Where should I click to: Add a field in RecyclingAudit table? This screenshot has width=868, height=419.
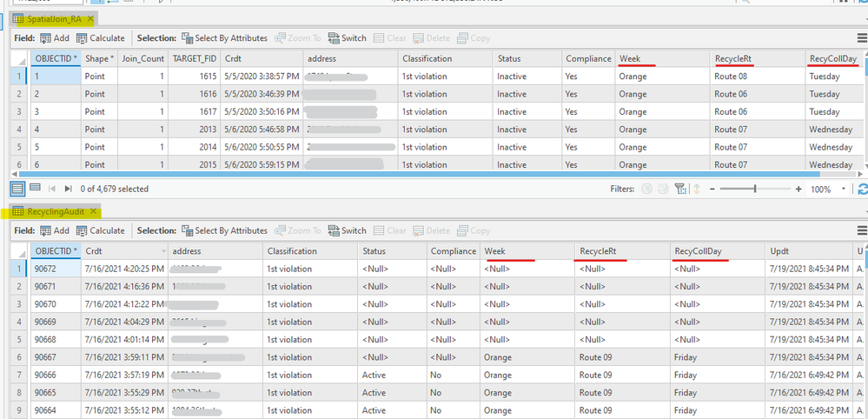pyautogui.click(x=55, y=231)
